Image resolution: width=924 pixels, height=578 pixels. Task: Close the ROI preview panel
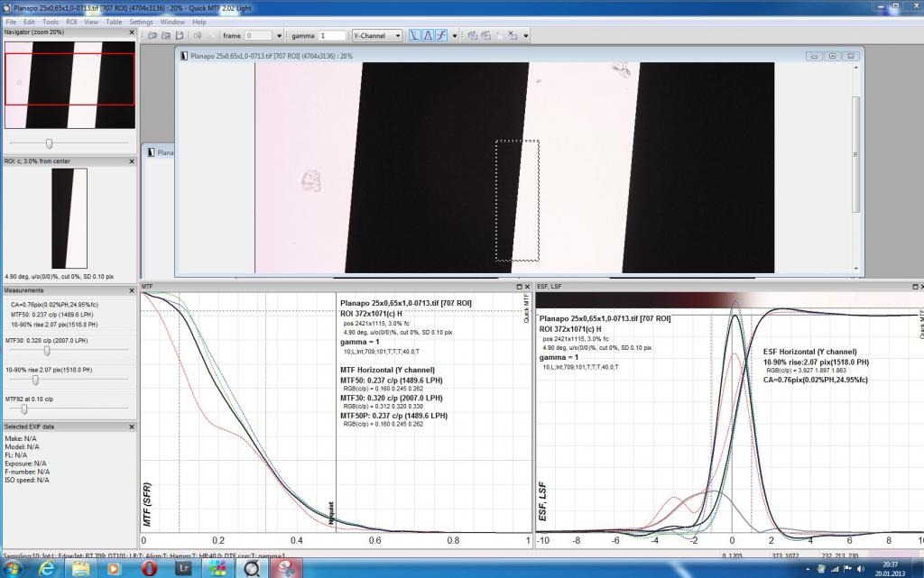132,161
